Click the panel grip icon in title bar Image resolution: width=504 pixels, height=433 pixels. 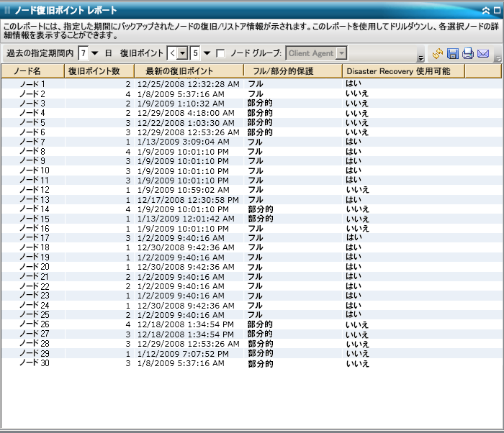pyautogui.click(x=7, y=11)
